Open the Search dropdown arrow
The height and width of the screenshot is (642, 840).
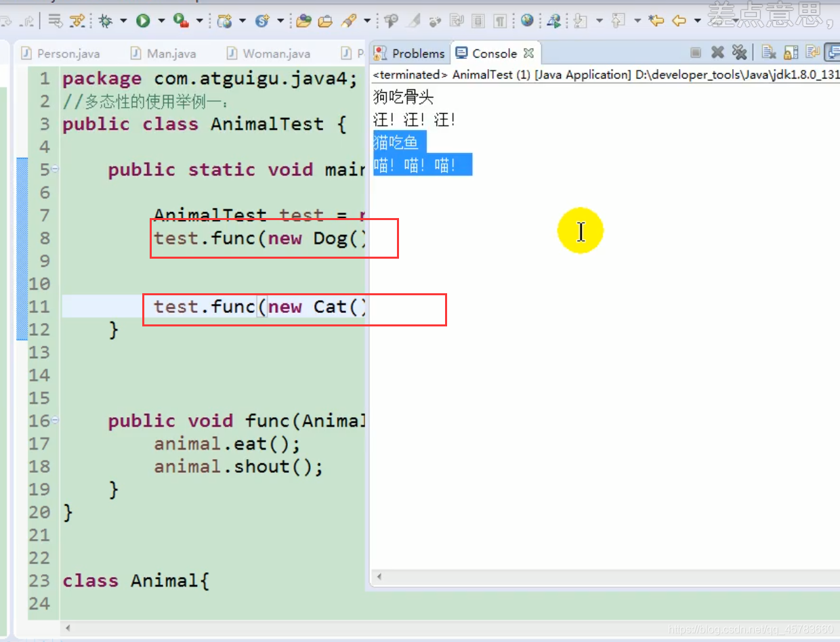click(366, 21)
